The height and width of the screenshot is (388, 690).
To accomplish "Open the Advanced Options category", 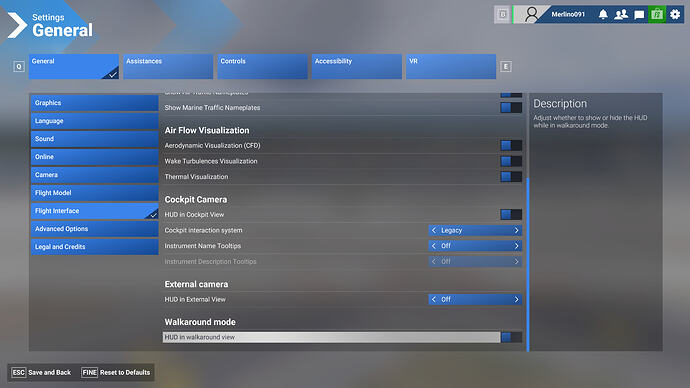I will click(95, 229).
